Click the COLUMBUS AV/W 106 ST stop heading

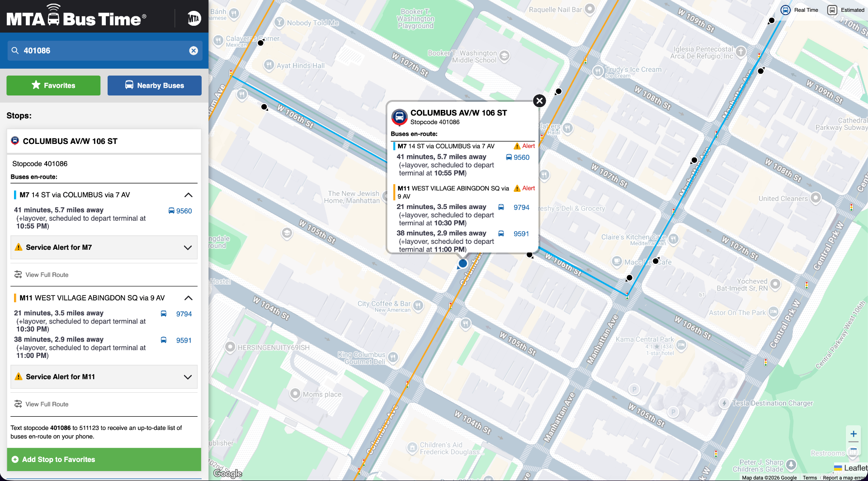coord(70,141)
